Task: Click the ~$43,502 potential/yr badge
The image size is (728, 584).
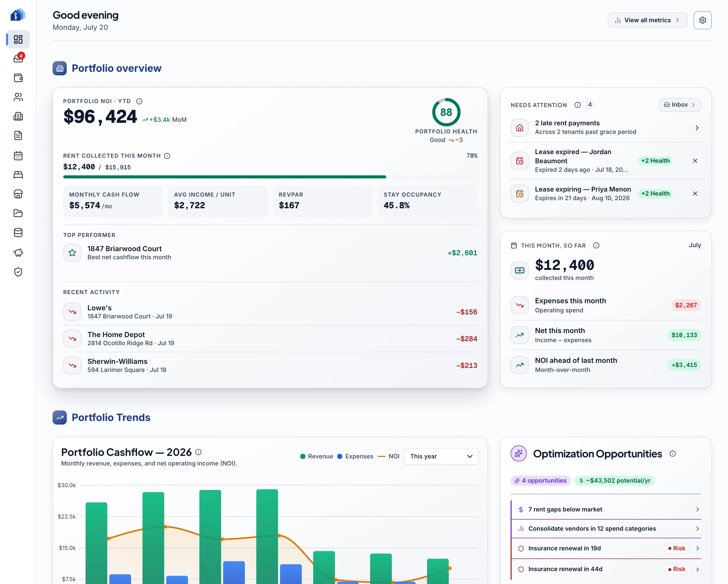Action: [x=615, y=480]
